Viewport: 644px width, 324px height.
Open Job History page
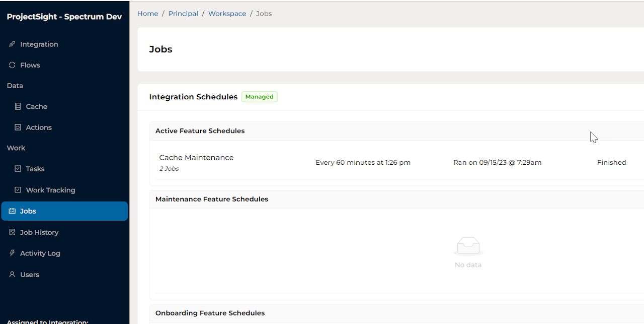point(64,232)
